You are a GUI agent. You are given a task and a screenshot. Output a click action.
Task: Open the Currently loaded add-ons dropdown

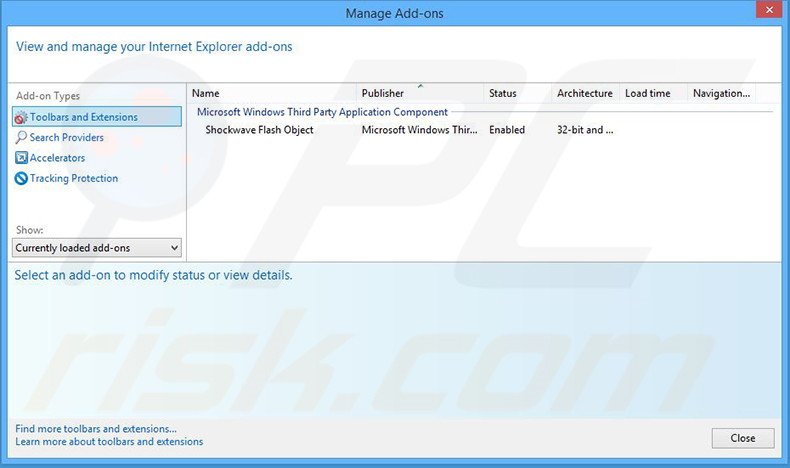point(97,248)
